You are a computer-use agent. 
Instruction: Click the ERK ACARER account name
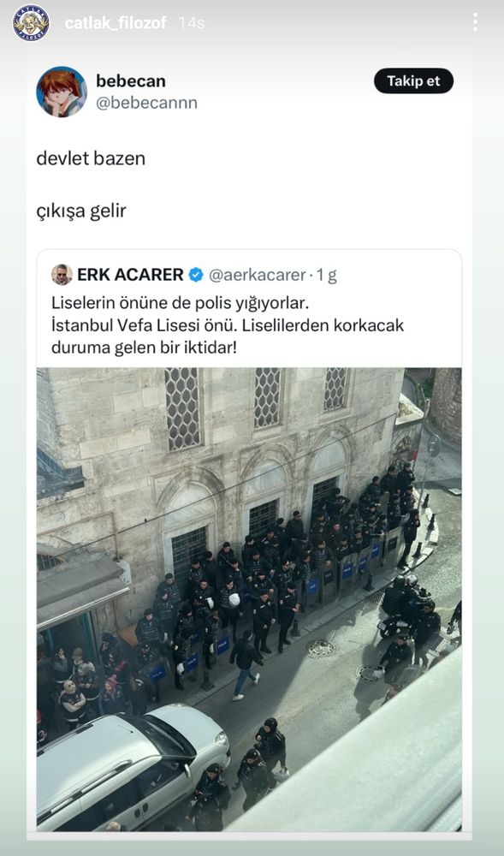click(130, 275)
